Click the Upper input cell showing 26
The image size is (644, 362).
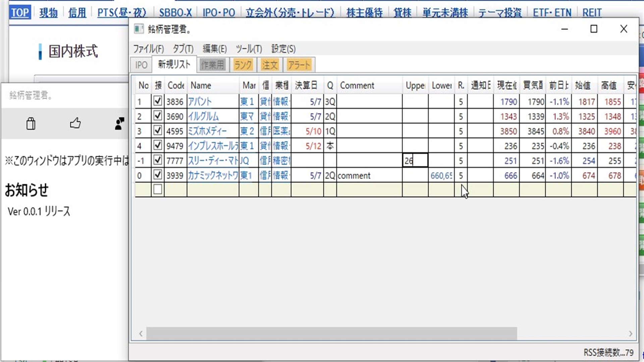pos(415,161)
